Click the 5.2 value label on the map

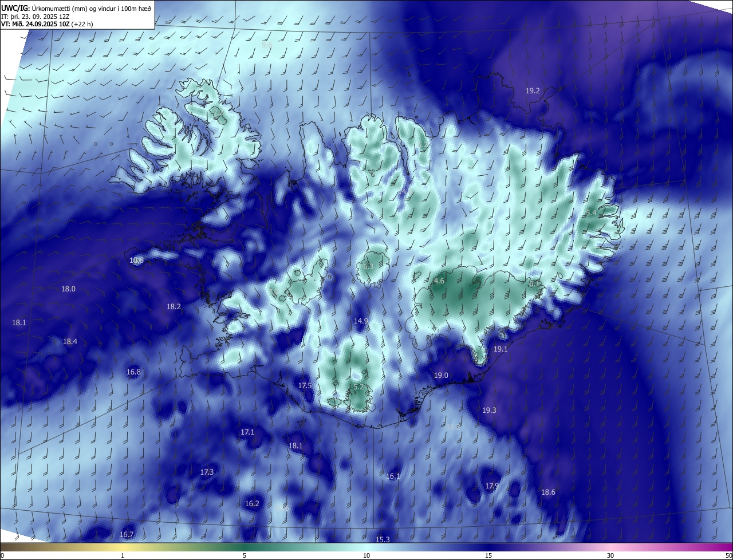point(358,387)
